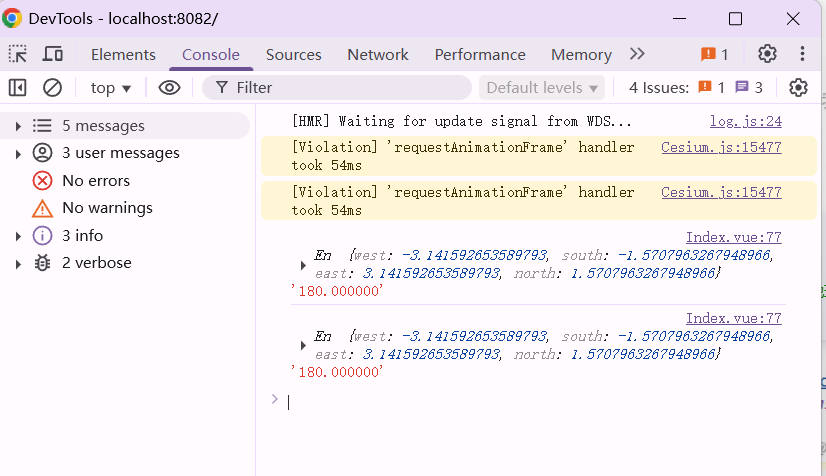Expand the second logged En object

click(303, 346)
